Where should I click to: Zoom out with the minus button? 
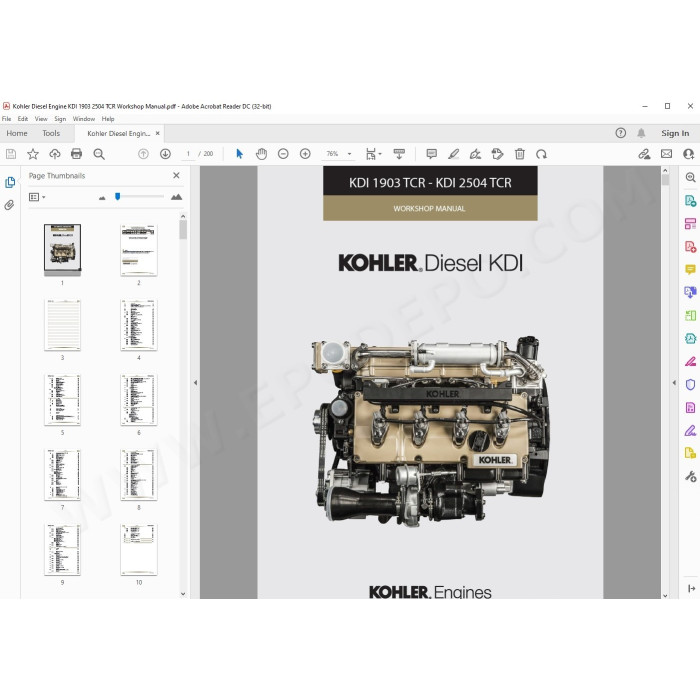(283, 154)
